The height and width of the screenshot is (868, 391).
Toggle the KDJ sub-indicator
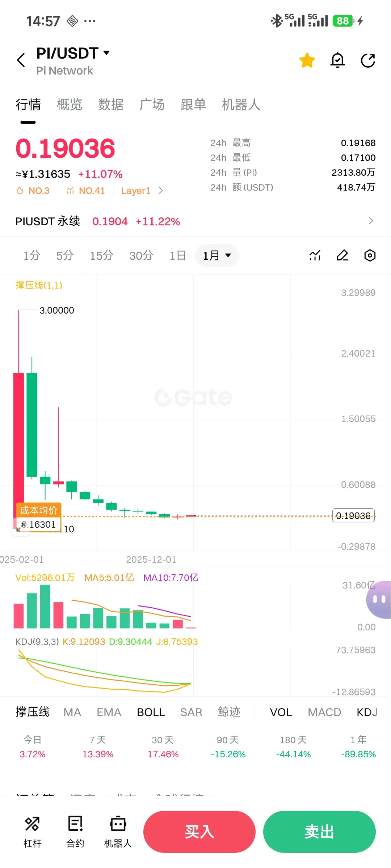(x=367, y=712)
